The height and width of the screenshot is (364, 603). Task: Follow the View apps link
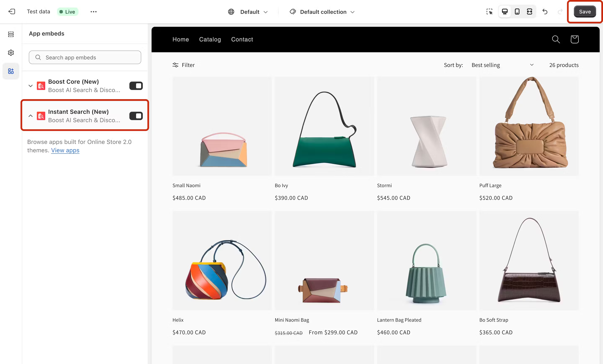65,150
